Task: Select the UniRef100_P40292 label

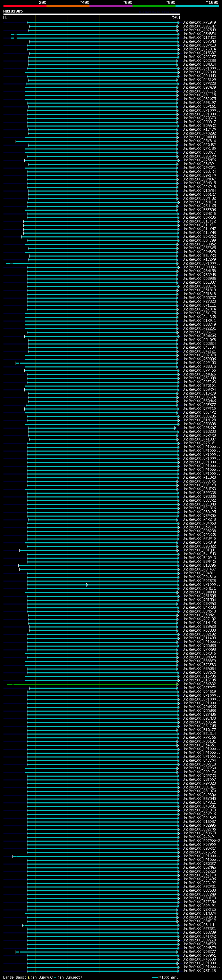Action: coord(199,133)
